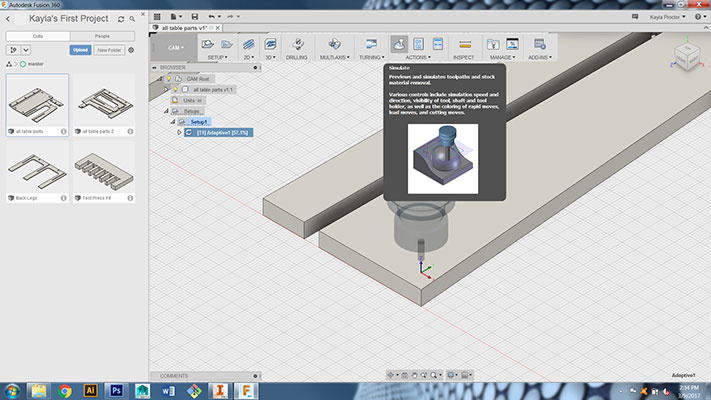Click the Simulate icon in ACTIONS
The image size is (711, 400).
(399, 44)
